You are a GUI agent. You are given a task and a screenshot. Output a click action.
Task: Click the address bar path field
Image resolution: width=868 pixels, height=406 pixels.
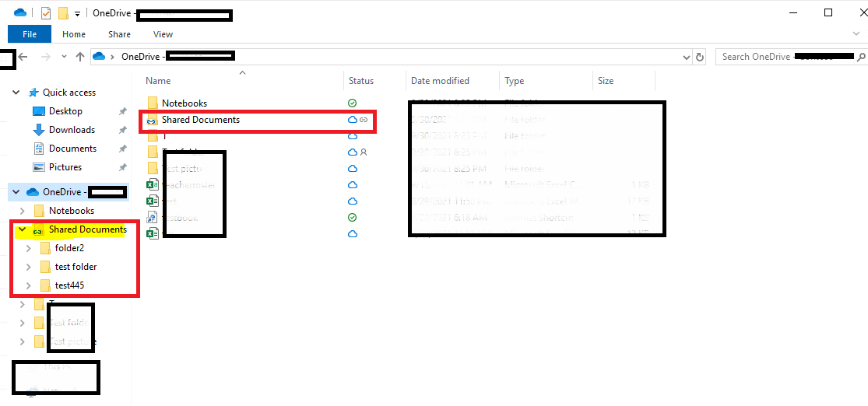tap(392, 57)
